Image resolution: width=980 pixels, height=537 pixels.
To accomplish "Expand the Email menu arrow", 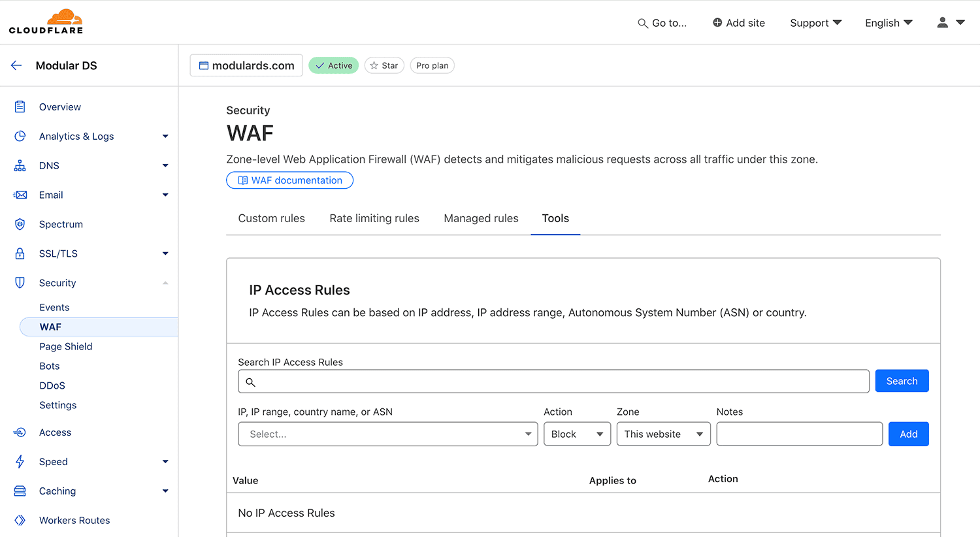I will 165,195.
